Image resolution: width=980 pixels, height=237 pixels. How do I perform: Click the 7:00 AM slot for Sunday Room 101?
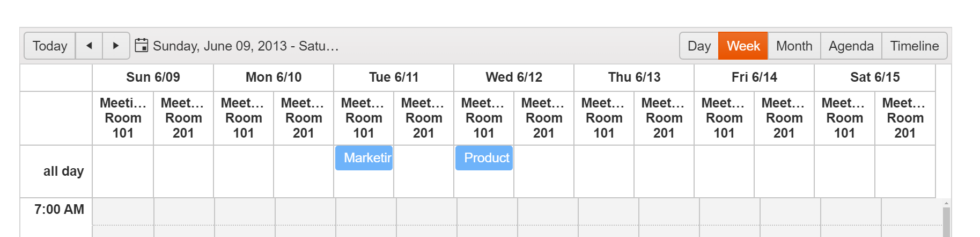123,212
